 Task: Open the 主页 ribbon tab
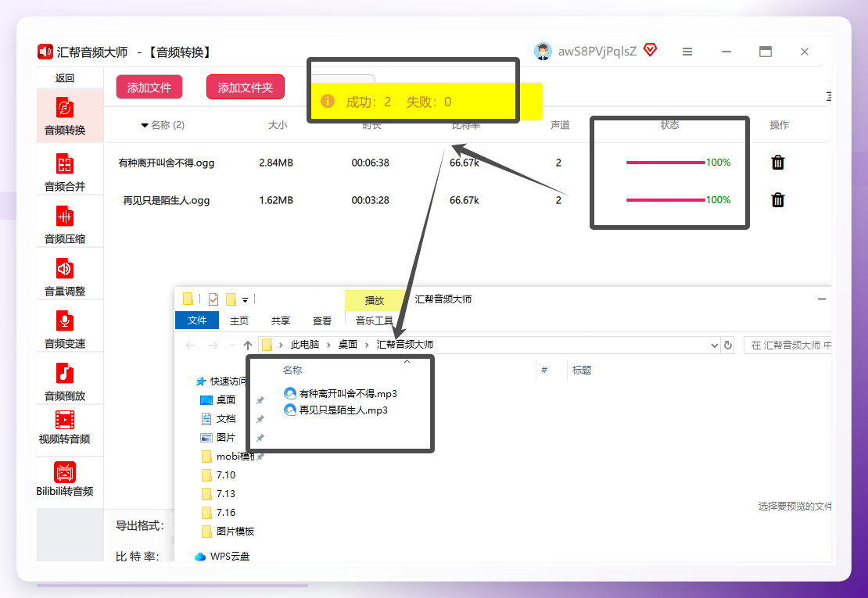(239, 320)
